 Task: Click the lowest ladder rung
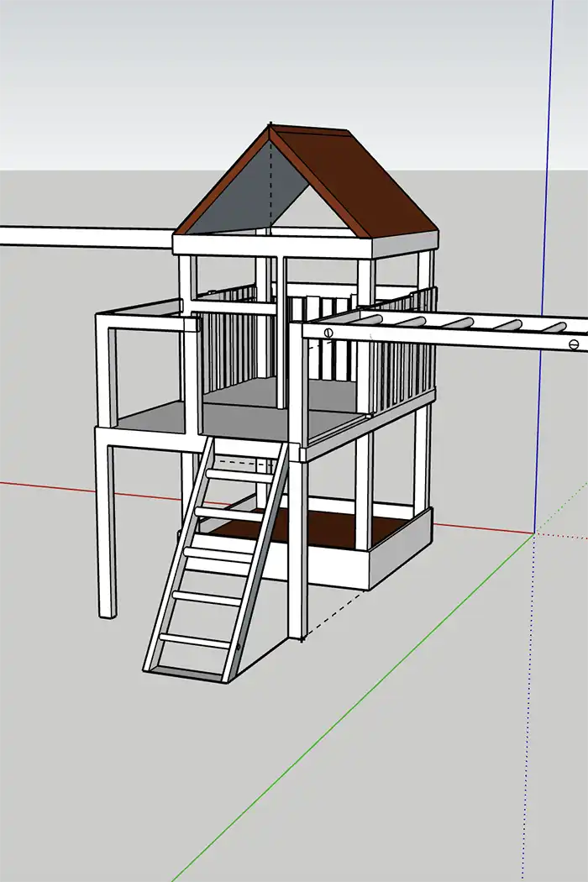tap(195, 641)
